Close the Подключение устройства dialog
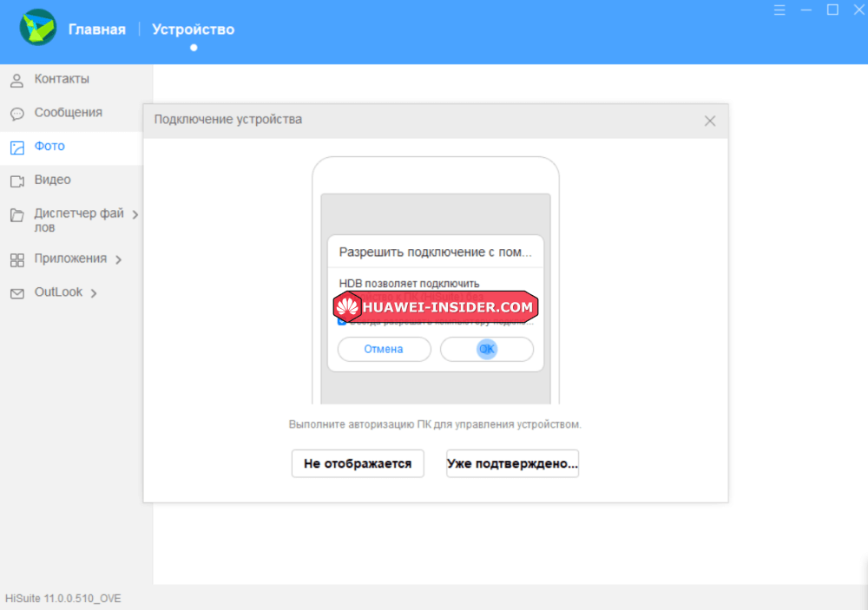The width and height of the screenshot is (868, 610). [710, 121]
